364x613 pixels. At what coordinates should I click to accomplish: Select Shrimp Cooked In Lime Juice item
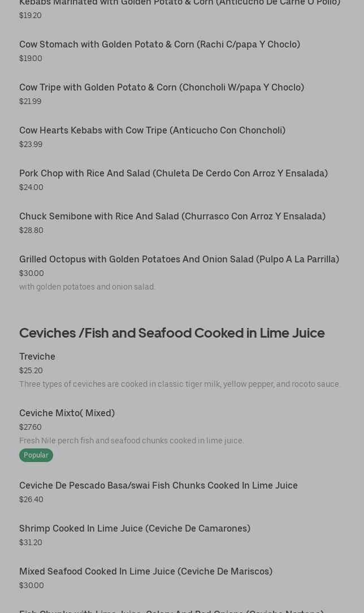[135, 528]
